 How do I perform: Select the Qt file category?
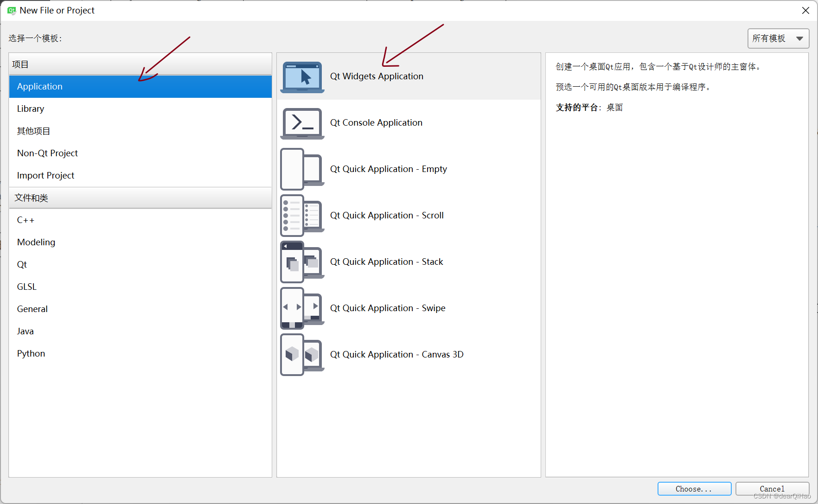pos(140,265)
